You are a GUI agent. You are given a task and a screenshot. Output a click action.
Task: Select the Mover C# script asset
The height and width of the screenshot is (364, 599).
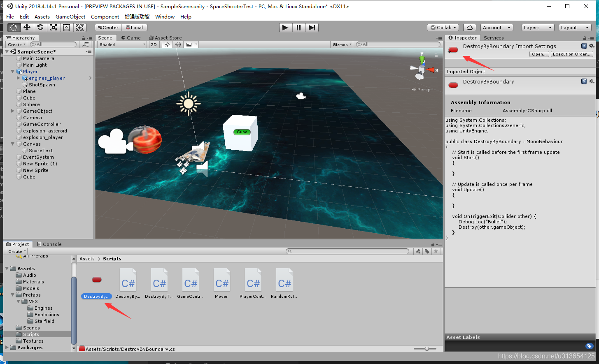pyautogui.click(x=221, y=283)
